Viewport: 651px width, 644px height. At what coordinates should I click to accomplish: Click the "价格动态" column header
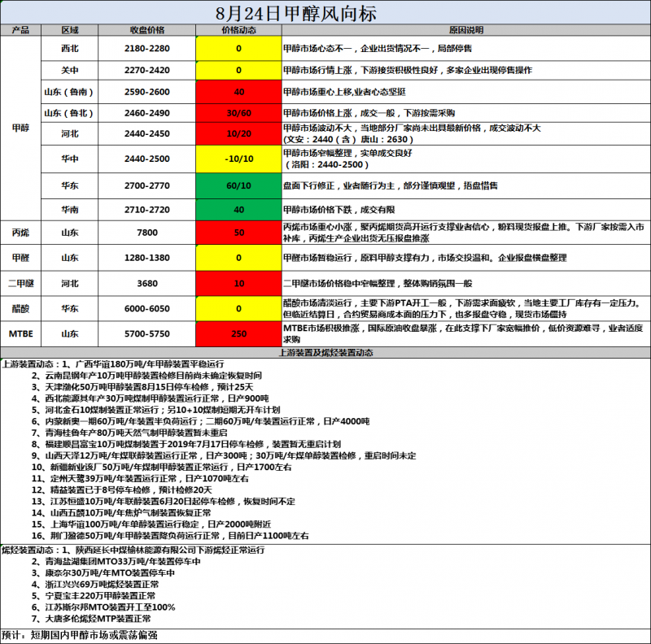(x=238, y=30)
